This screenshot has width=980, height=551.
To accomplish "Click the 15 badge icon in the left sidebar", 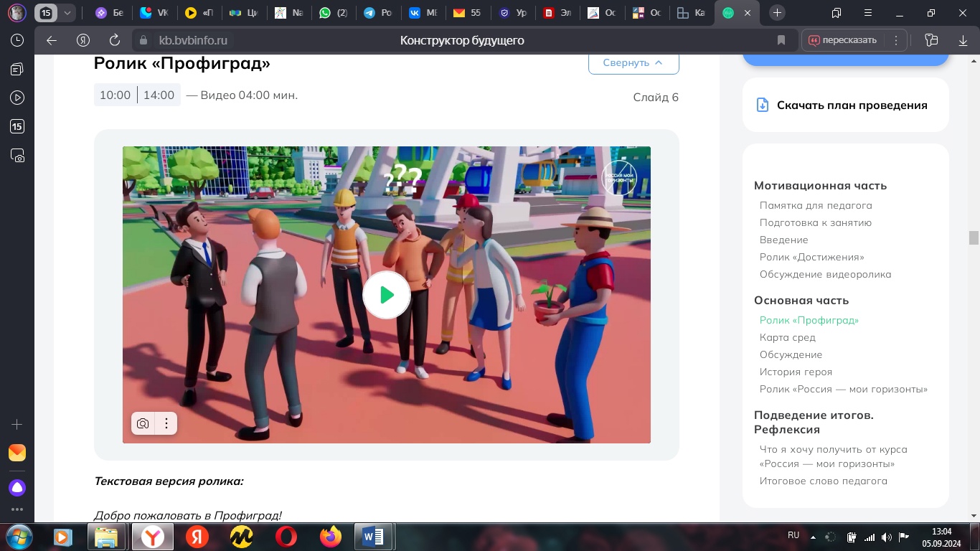I will 17,126.
